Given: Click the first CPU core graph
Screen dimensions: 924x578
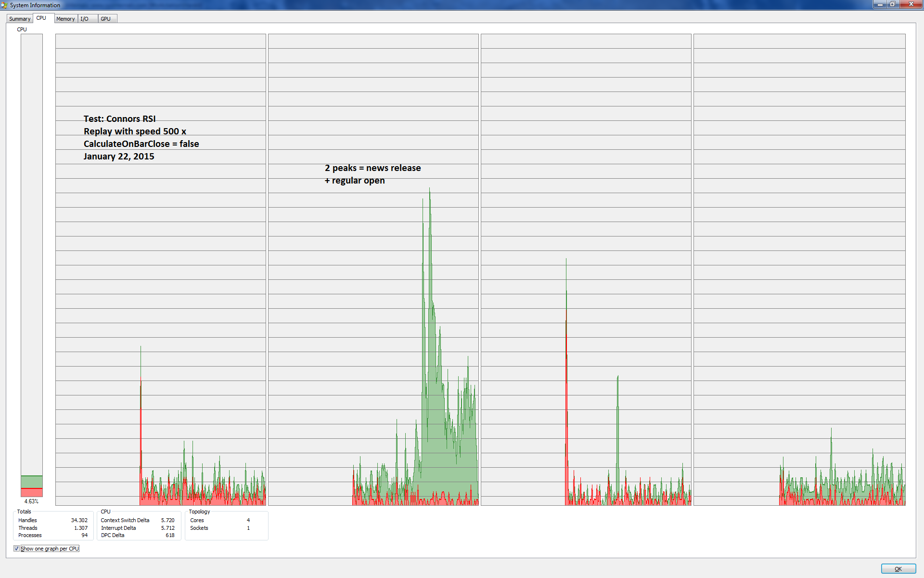Looking at the screenshot, I should [160, 270].
